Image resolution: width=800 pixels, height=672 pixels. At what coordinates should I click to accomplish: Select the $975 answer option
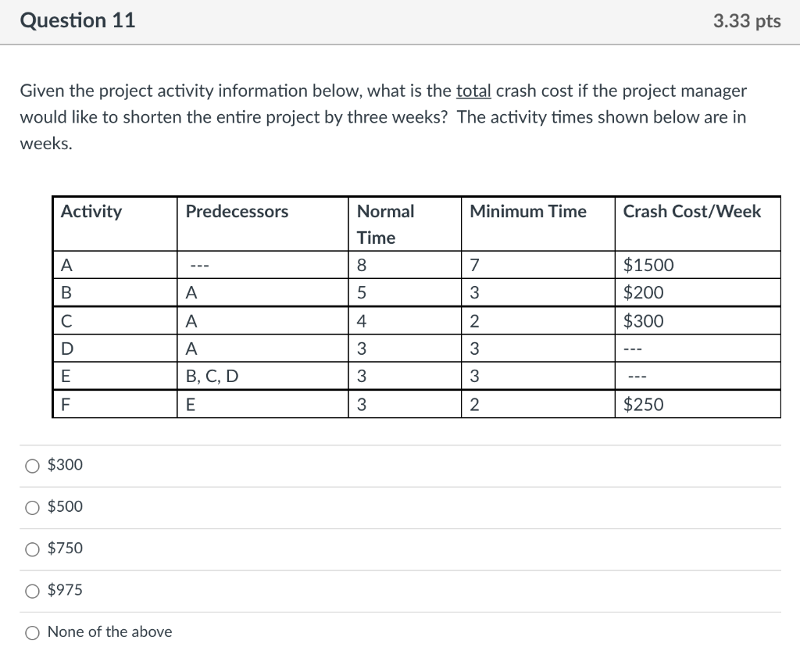coord(32,591)
